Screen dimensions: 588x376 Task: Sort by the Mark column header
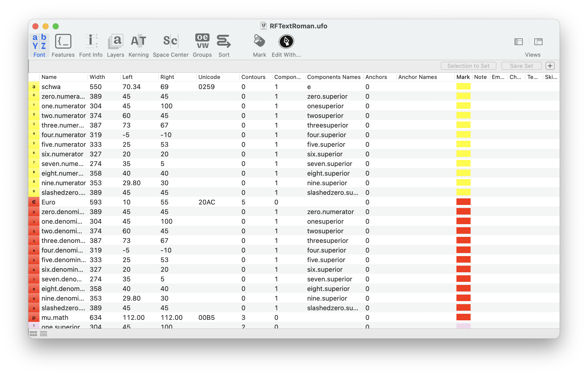click(x=463, y=77)
